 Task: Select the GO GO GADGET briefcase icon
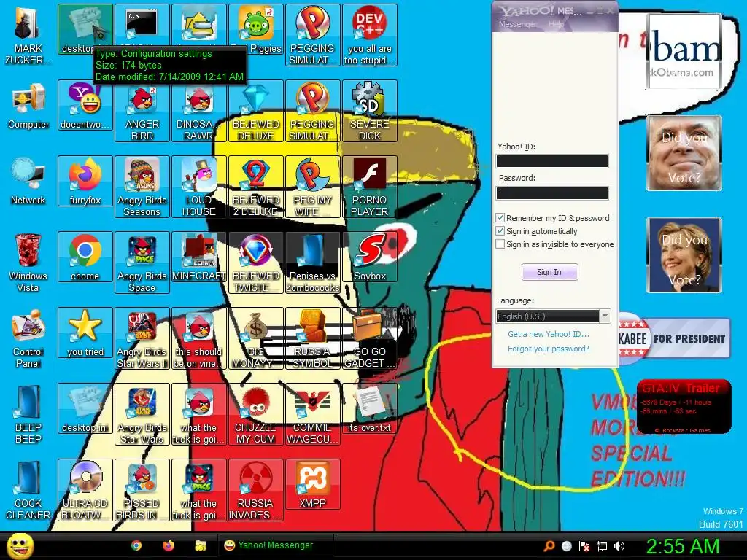click(x=370, y=338)
